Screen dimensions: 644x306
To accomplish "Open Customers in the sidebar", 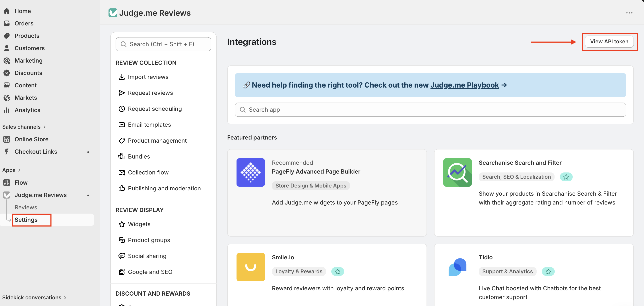I will click(30, 48).
